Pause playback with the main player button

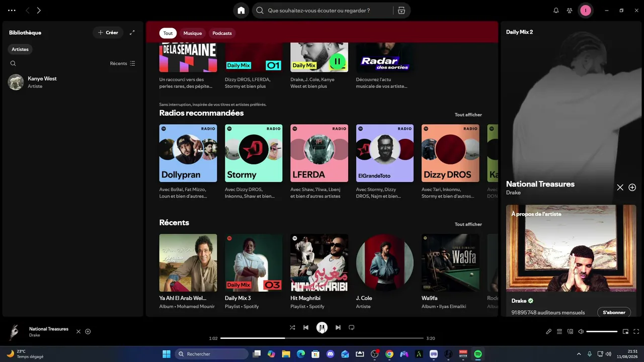click(322, 328)
